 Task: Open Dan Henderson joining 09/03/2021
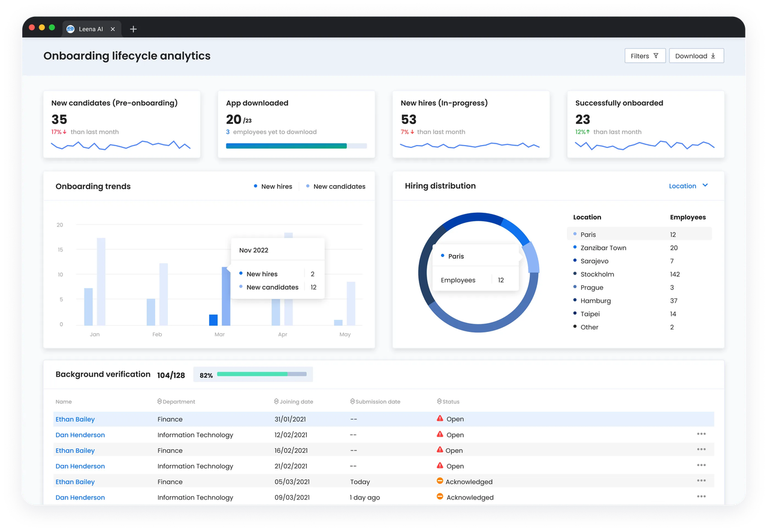tap(80, 497)
